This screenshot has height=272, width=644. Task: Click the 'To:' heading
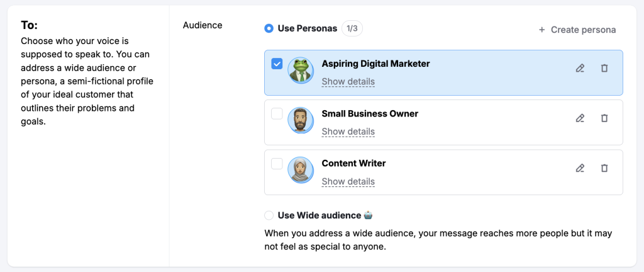coord(29,25)
